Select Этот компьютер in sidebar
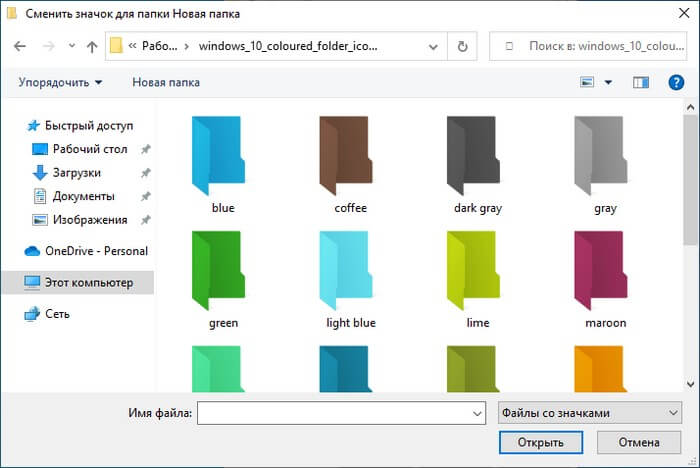Image resolution: width=700 pixels, height=468 pixels. (79, 283)
